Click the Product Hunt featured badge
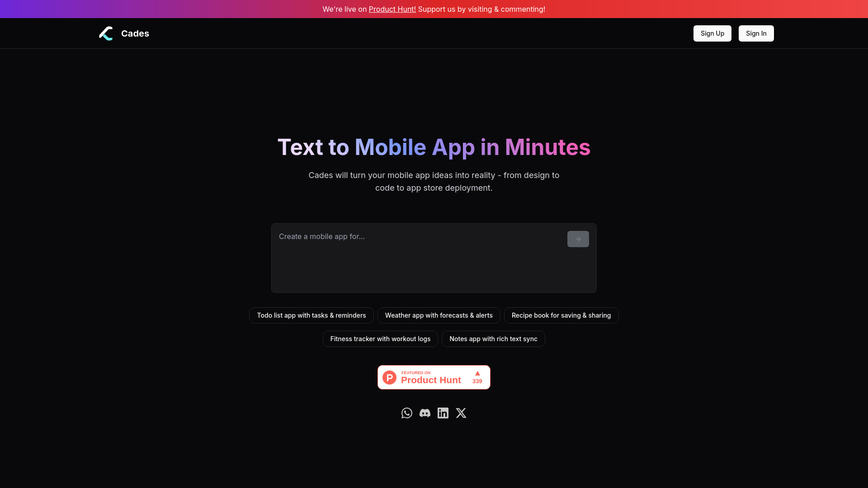This screenshot has height=488, width=868. tap(434, 377)
